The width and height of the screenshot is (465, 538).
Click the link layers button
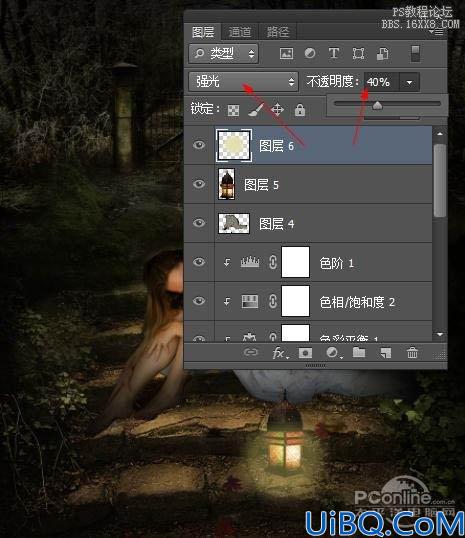251,352
